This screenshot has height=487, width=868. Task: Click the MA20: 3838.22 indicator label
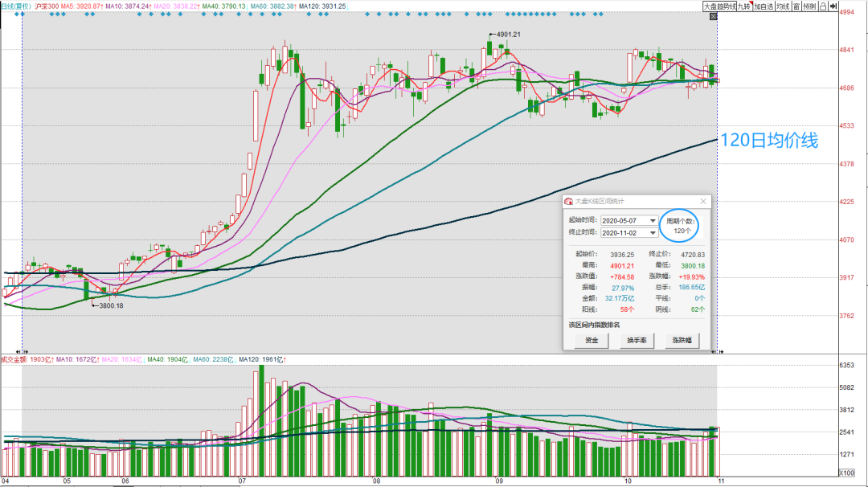tap(176, 6)
